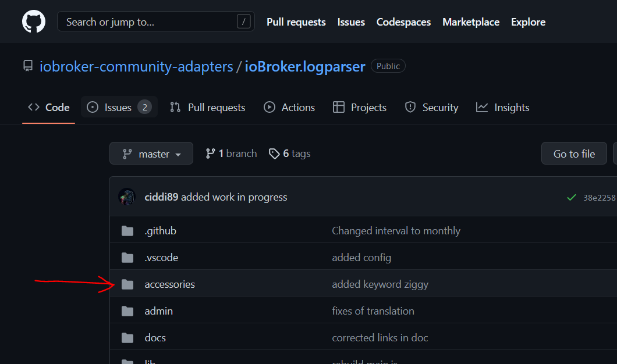This screenshot has height=364, width=617.
Task: Open Marketplace link
Action: [471, 22]
